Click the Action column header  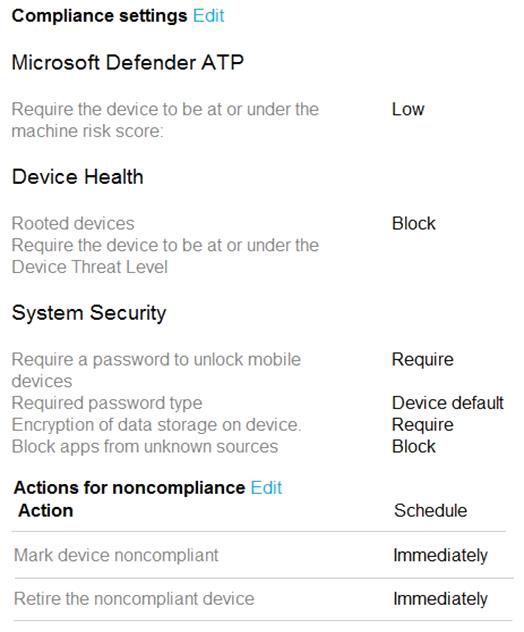tap(46, 511)
